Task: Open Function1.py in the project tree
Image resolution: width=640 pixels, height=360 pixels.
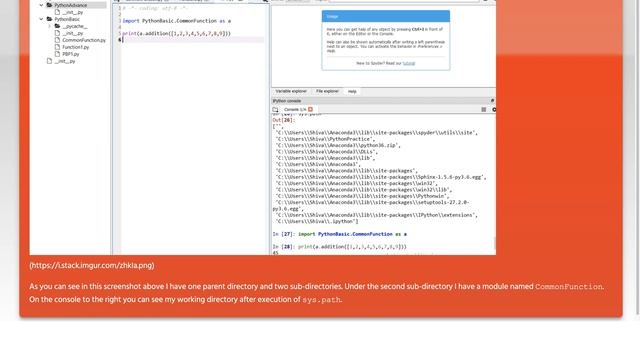Action: click(76, 47)
